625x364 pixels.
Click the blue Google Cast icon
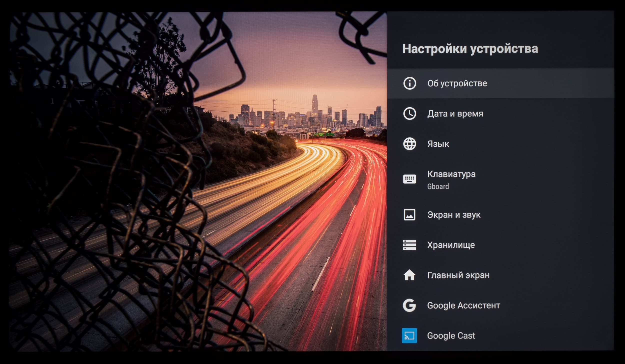[409, 336]
